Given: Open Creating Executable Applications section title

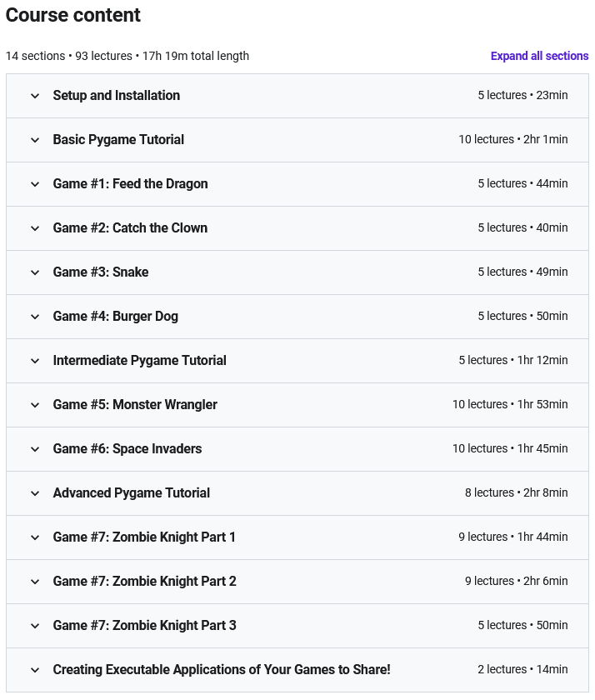Looking at the screenshot, I should click(222, 670).
